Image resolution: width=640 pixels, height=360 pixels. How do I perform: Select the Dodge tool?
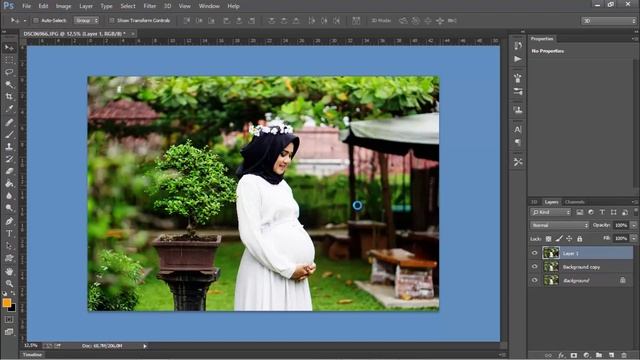coord(9,208)
